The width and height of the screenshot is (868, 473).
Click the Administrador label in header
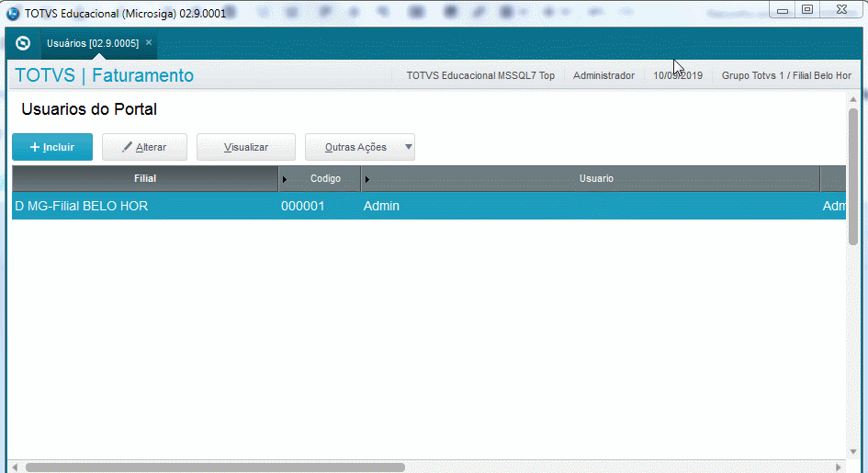point(603,76)
